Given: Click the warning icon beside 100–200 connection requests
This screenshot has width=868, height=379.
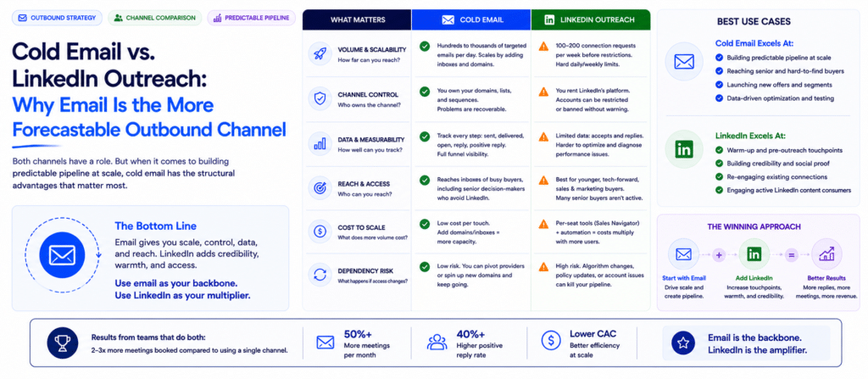Looking at the screenshot, I should click(544, 46).
